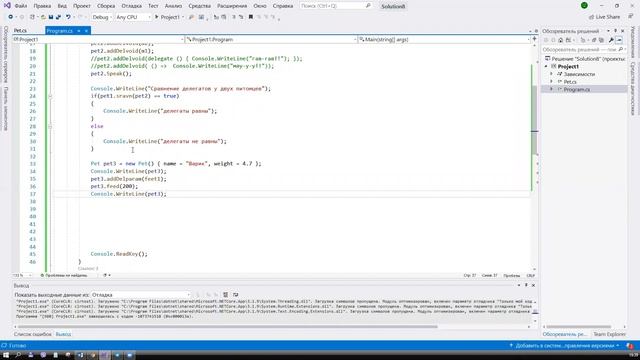Click the Visual Studio logo icon
Screen dimensions: 640x360
[7, 6]
